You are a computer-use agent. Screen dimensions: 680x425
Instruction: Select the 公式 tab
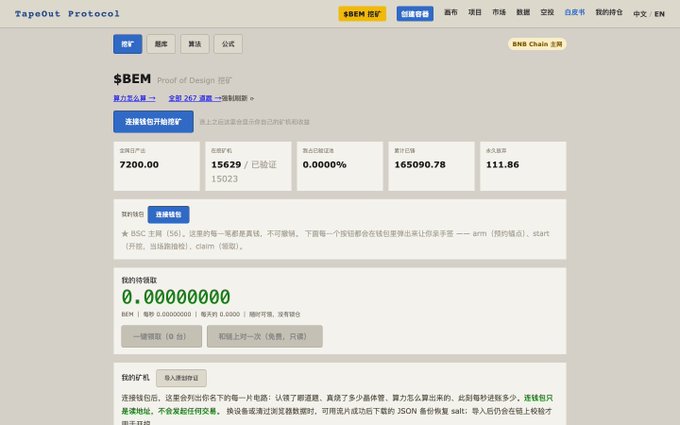pyautogui.click(x=228, y=44)
